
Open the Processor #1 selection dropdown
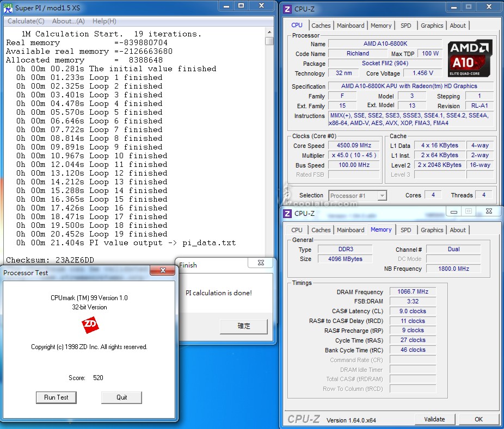[382, 196]
